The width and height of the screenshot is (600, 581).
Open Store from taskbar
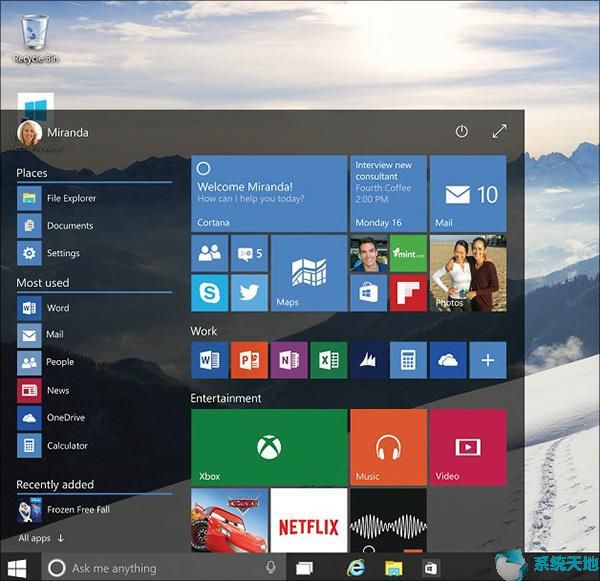pyautogui.click(x=430, y=568)
